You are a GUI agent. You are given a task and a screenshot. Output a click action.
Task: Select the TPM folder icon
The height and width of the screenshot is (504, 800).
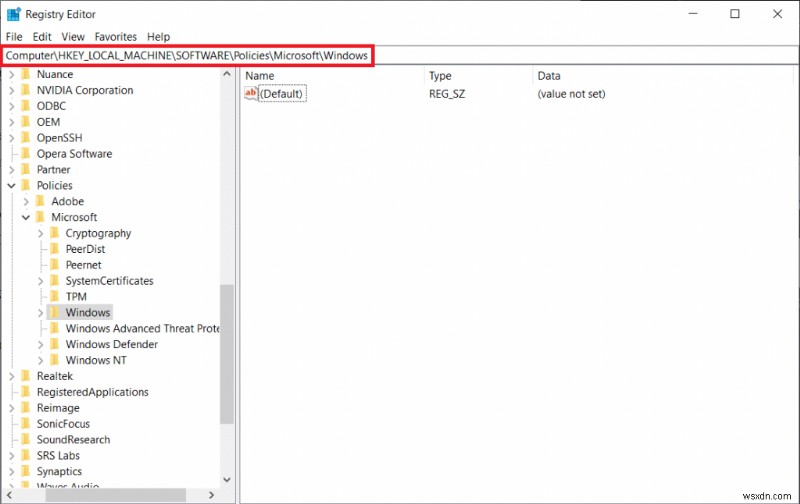pyautogui.click(x=55, y=296)
